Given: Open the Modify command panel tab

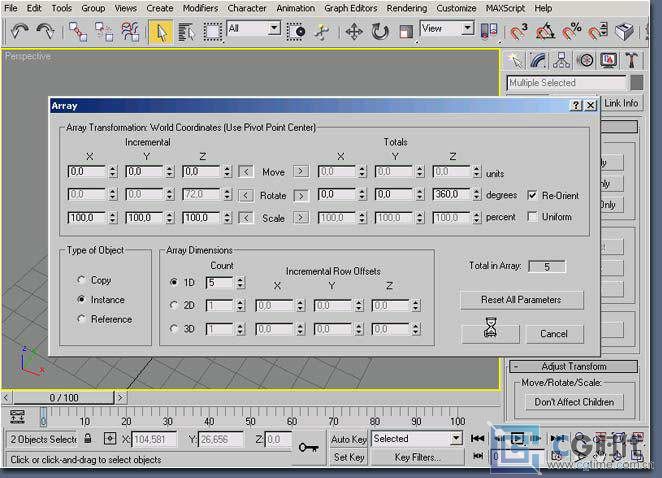Looking at the screenshot, I should click(539, 61).
